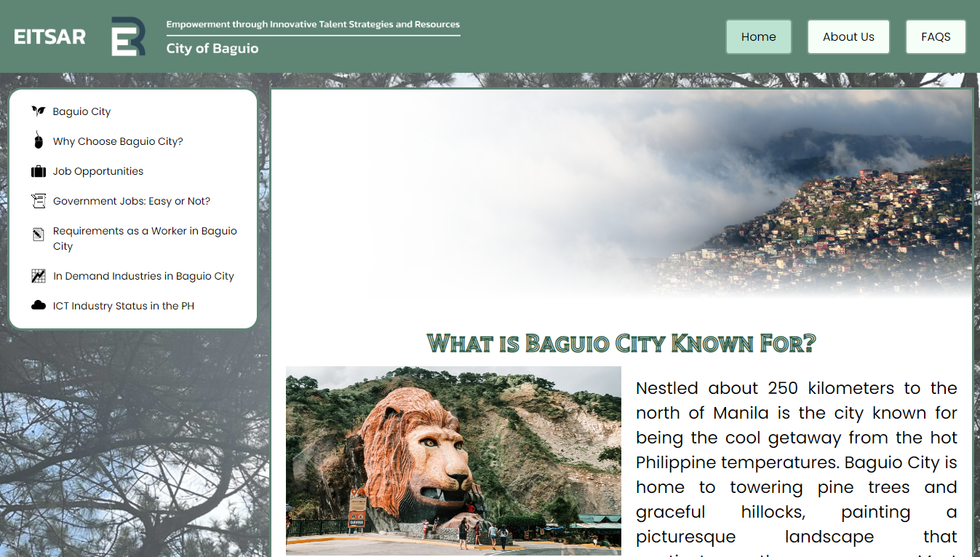
Task: Click the scroll icon beside Government Jobs
Action: [x=39, y=201]
